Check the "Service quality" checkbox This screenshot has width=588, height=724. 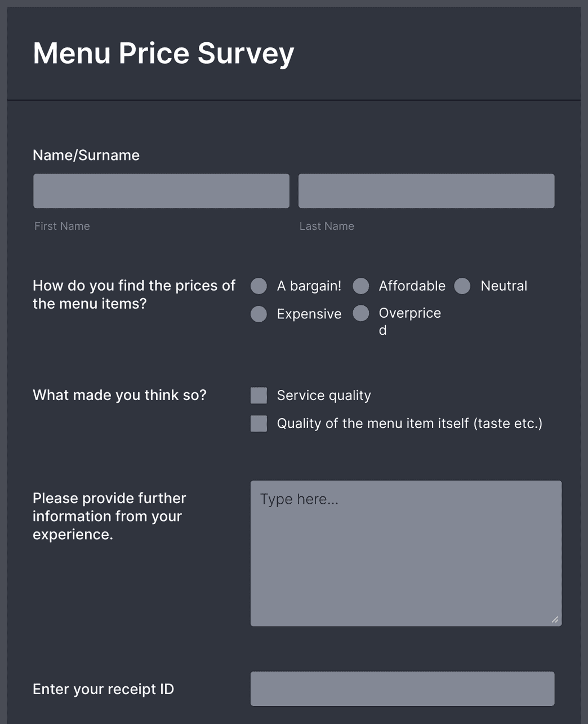[x=258, y=395]
